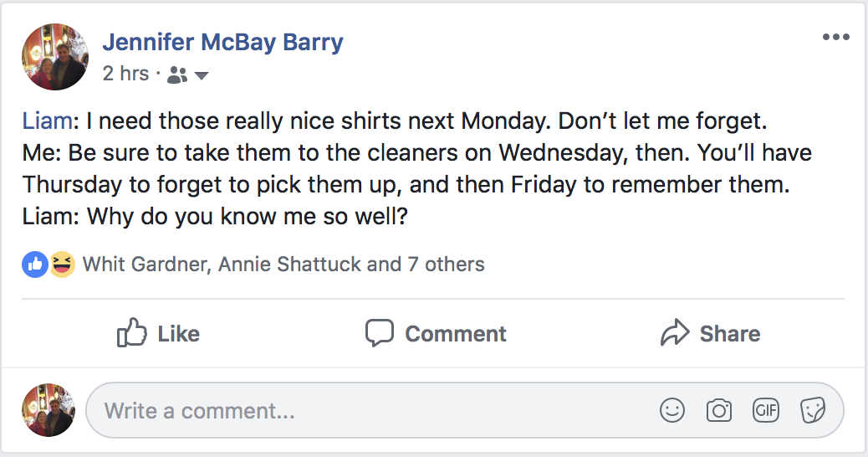Open the three-dot post options menu
The height and width of the screenshot is (457, 868).
[x=835, y=37]
